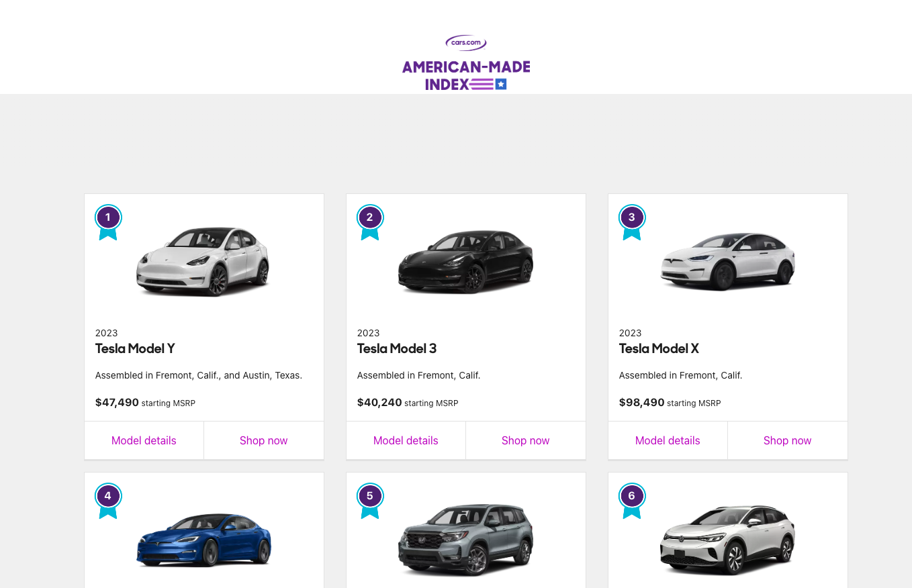Open Model details for Tesla Model 3
912x588 pixels.
pos(406,440)
